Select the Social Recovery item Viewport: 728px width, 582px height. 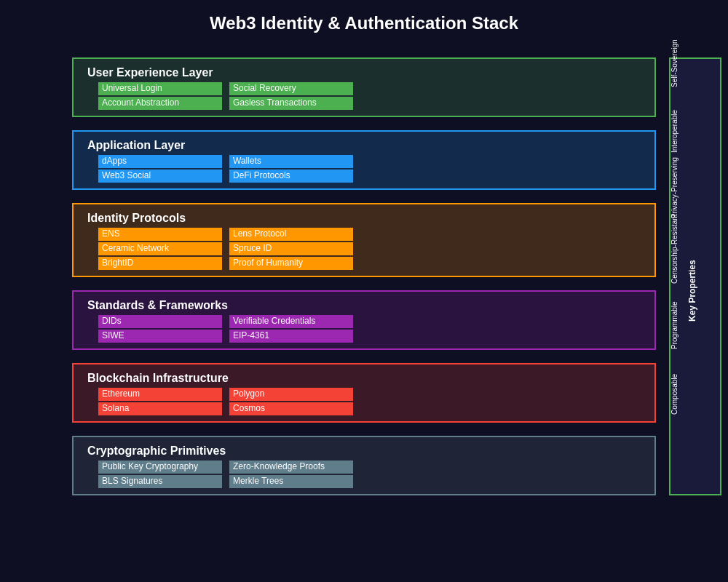(291, 89)
